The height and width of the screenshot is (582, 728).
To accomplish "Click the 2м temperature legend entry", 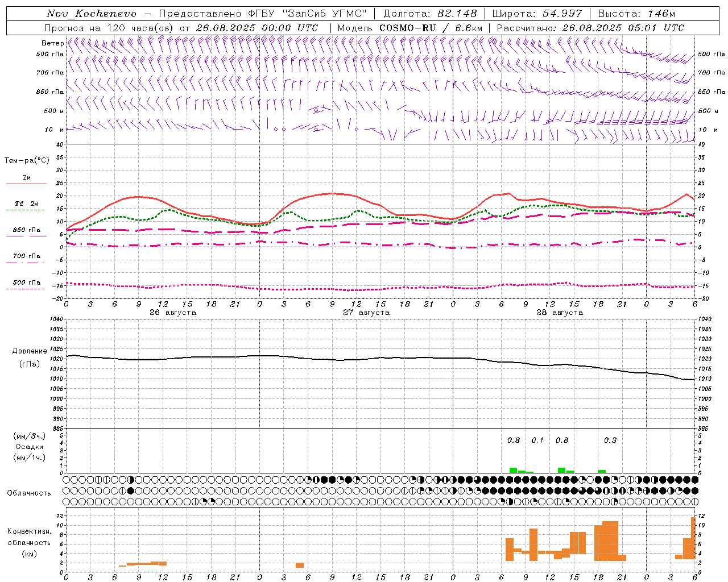I will click(x=27, y=178).
